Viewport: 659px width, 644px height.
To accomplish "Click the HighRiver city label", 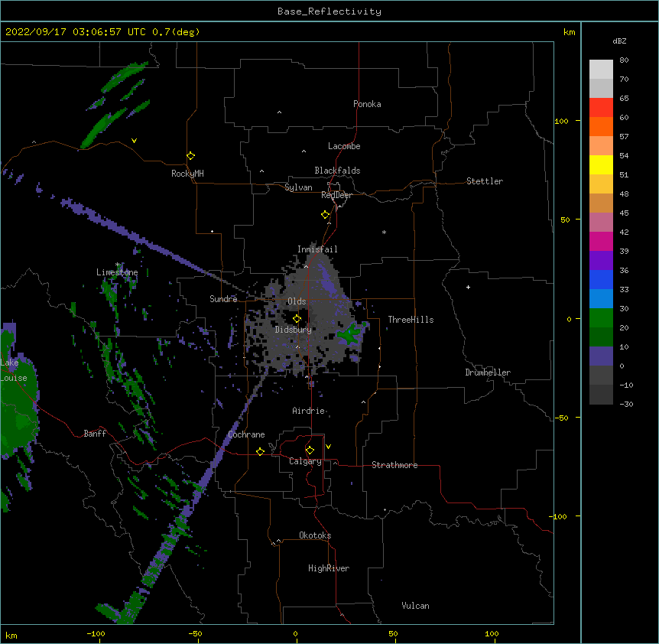I will click(x=329, y=568).
